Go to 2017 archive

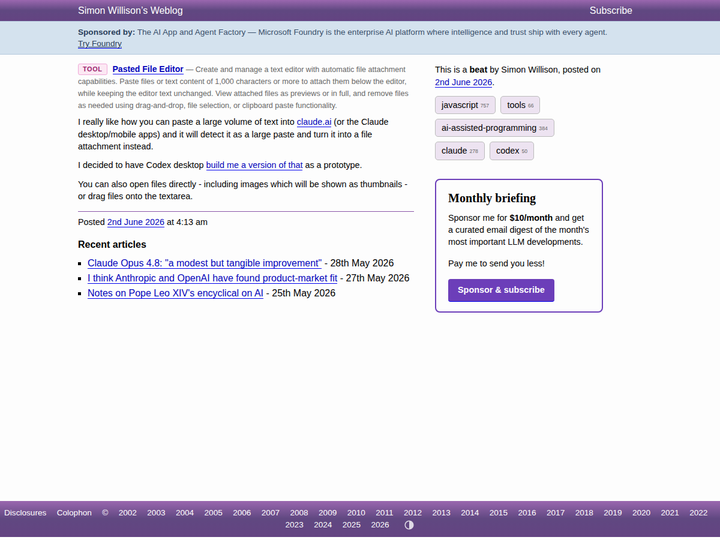click(x=556, y=512)
